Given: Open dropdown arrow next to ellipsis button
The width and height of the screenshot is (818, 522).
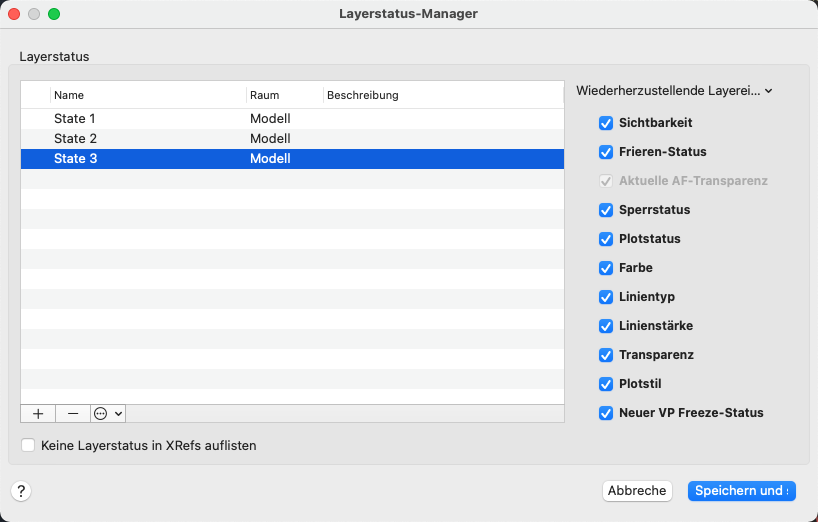Looking at the screenshot, I should point(119,413).
